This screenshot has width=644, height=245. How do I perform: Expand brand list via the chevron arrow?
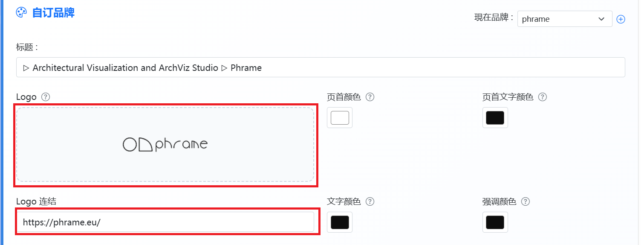pos(601,19)
